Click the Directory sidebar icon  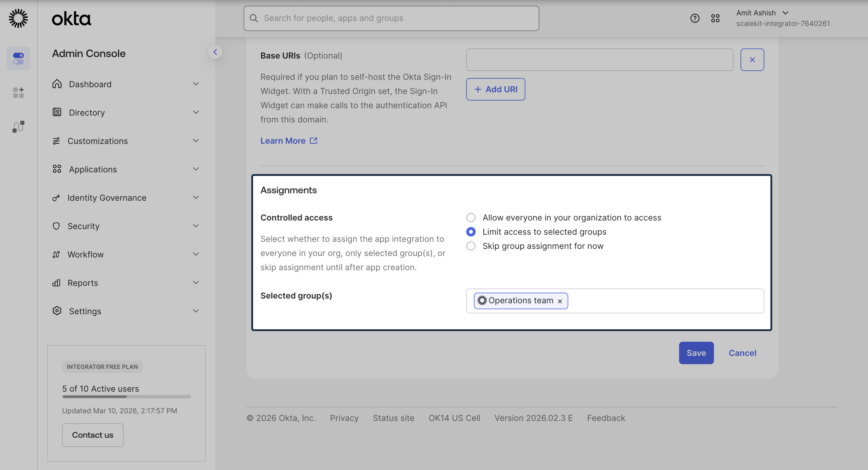pyautogui.click(x=56, y=112)
